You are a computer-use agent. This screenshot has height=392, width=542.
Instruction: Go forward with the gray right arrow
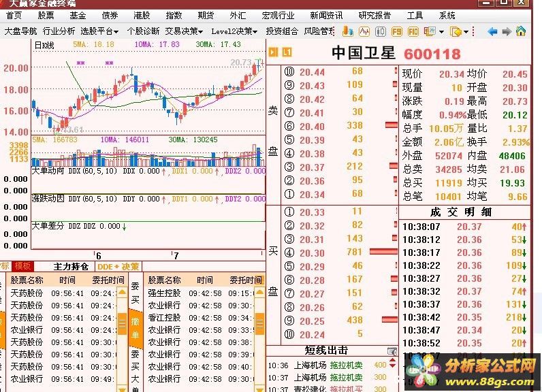(507, 32)
